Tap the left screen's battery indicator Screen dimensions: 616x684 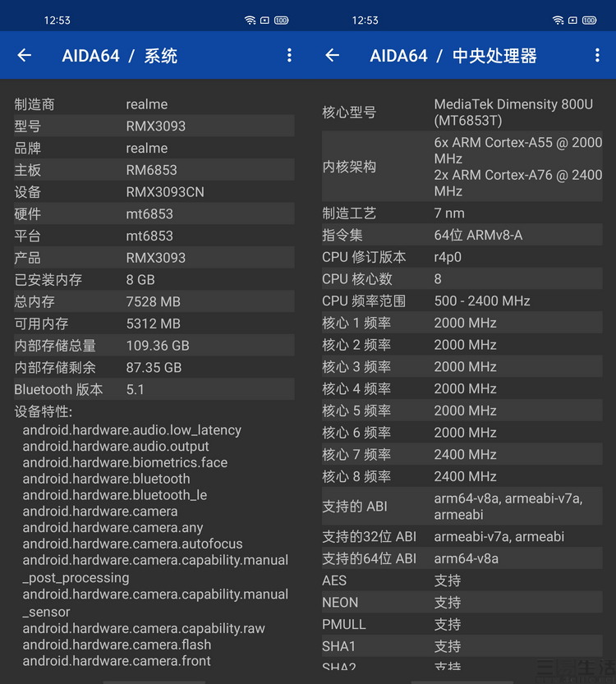coord(281,20)
